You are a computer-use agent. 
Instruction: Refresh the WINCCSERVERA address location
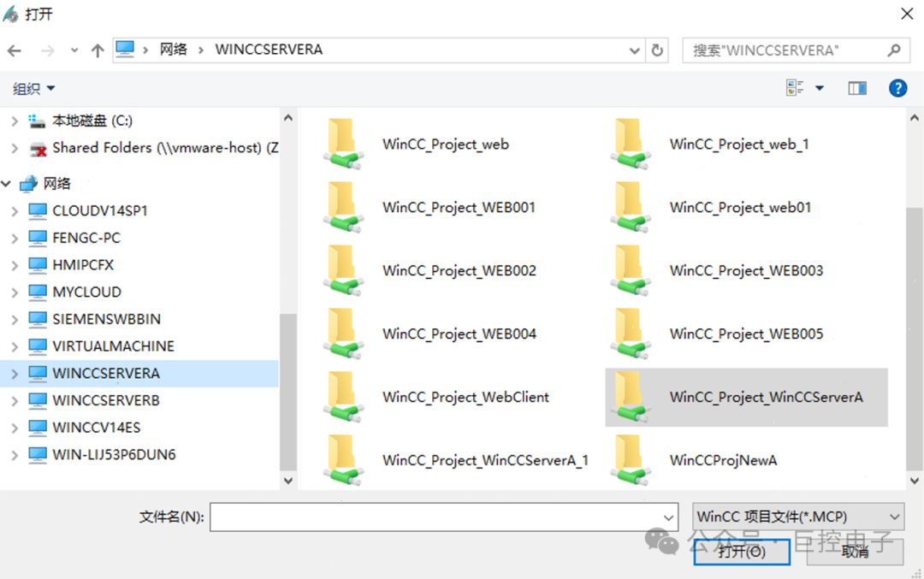pyautogui.click(x=657, y=50)
